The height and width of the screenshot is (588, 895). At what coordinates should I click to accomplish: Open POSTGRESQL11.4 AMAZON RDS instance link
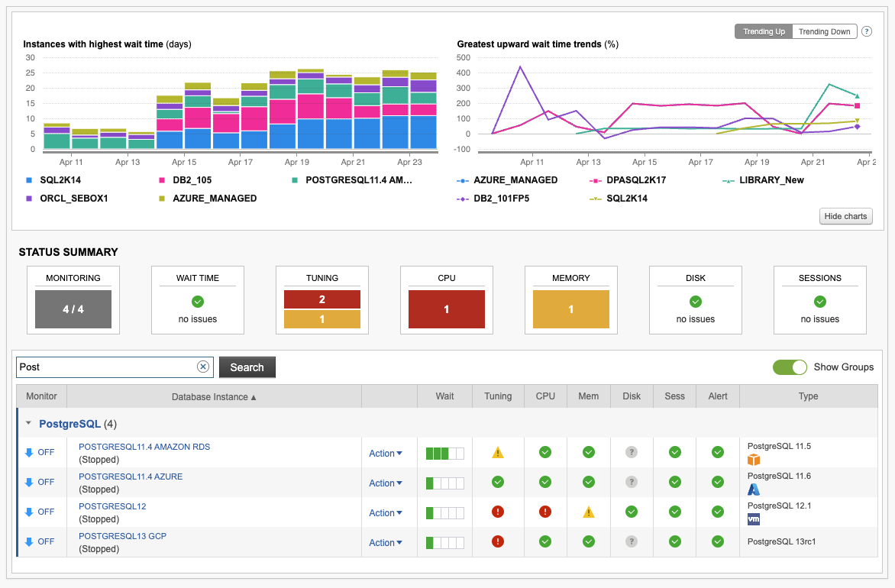point(144,447)
